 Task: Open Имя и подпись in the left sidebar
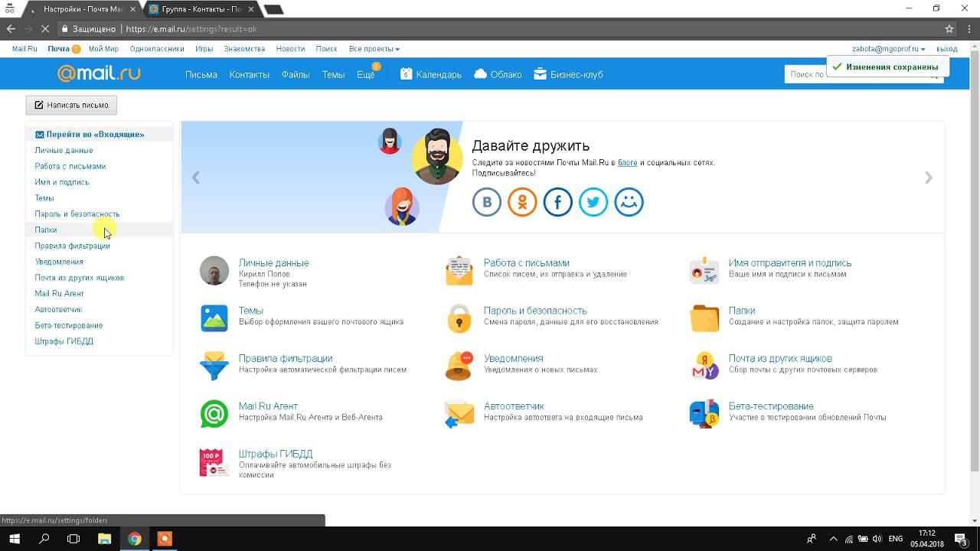pos(62,182)
